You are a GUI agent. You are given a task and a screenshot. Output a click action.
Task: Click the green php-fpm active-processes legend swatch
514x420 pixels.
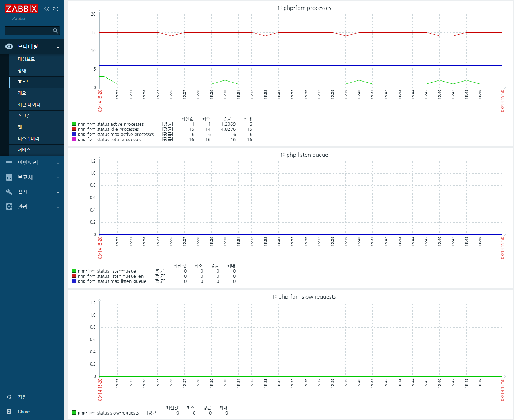[73, 124]
